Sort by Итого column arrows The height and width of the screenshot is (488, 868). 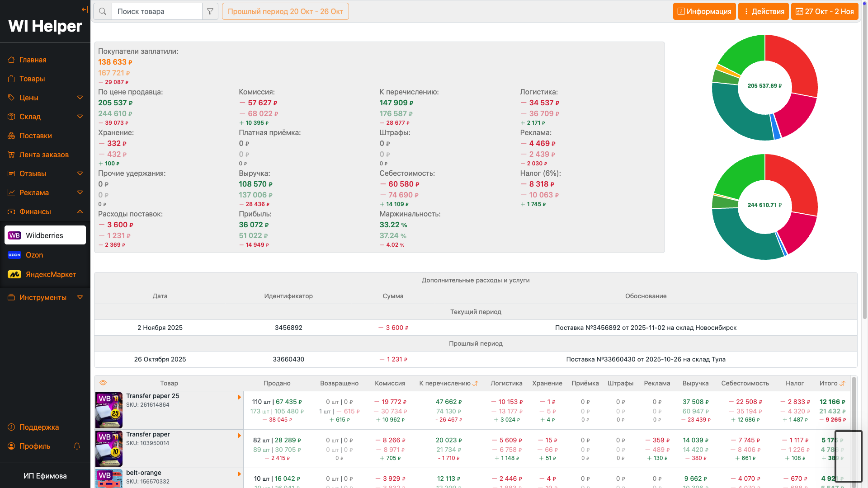tap(842, 383)
